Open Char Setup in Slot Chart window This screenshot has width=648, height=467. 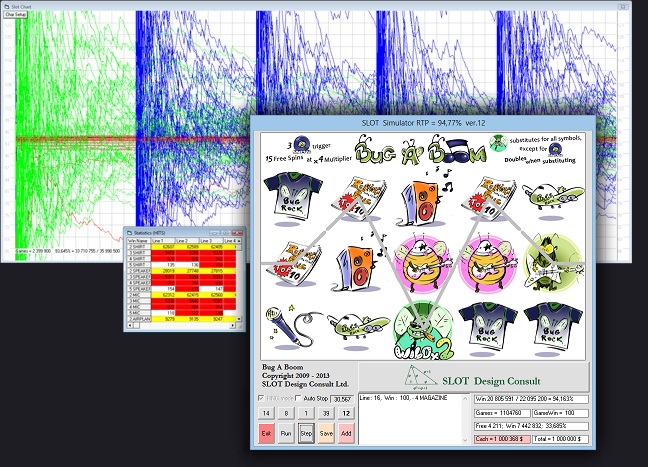point(16,14)
